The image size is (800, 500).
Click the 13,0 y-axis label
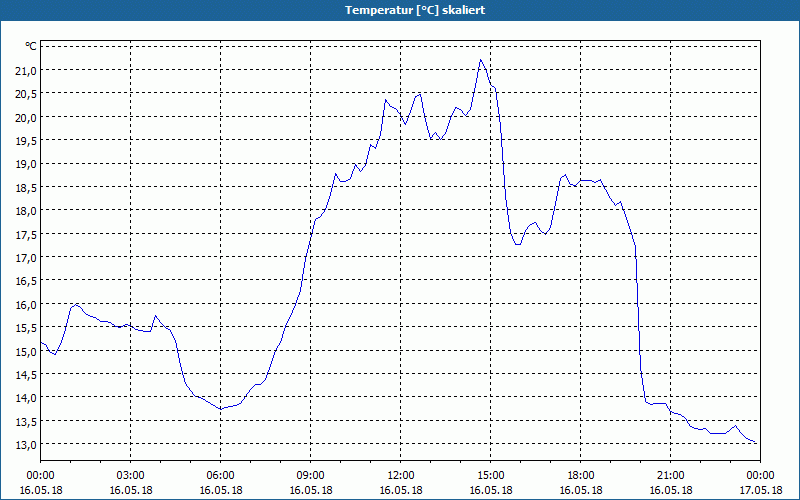click(26, 444)
